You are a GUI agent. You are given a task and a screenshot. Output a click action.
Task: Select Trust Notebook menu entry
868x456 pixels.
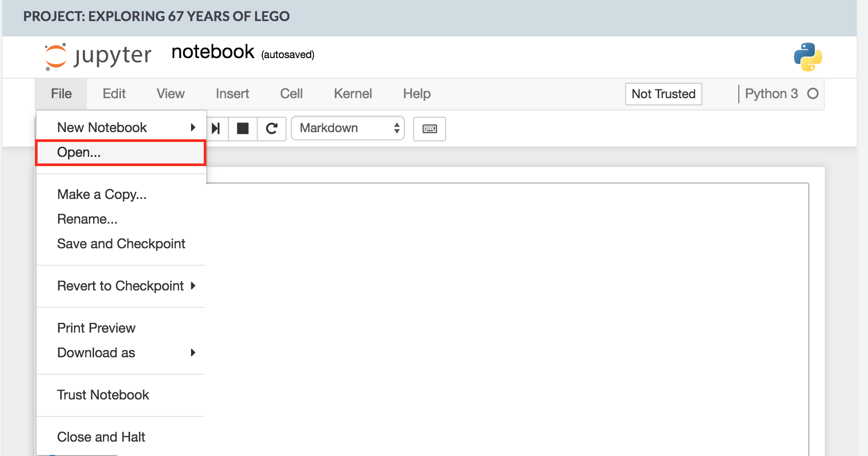(x=103, y=395)
